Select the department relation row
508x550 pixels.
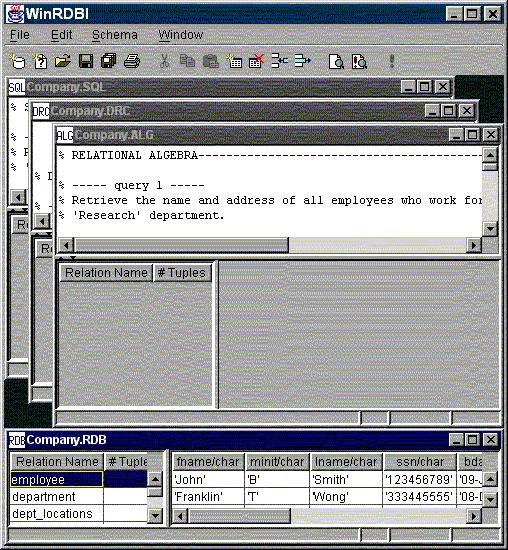[79, 497]
